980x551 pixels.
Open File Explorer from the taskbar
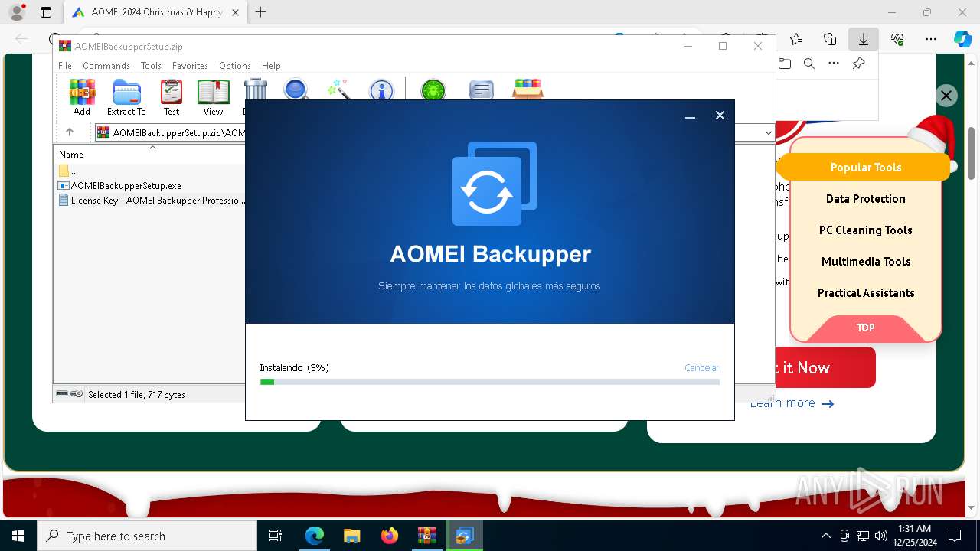[x=352, y=536]
